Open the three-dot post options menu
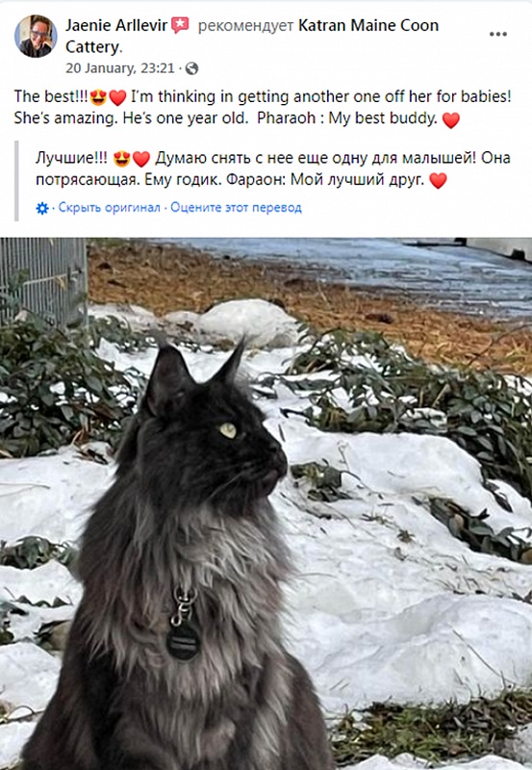This screenshot has width=532, height=770. (x=497, y=34)
